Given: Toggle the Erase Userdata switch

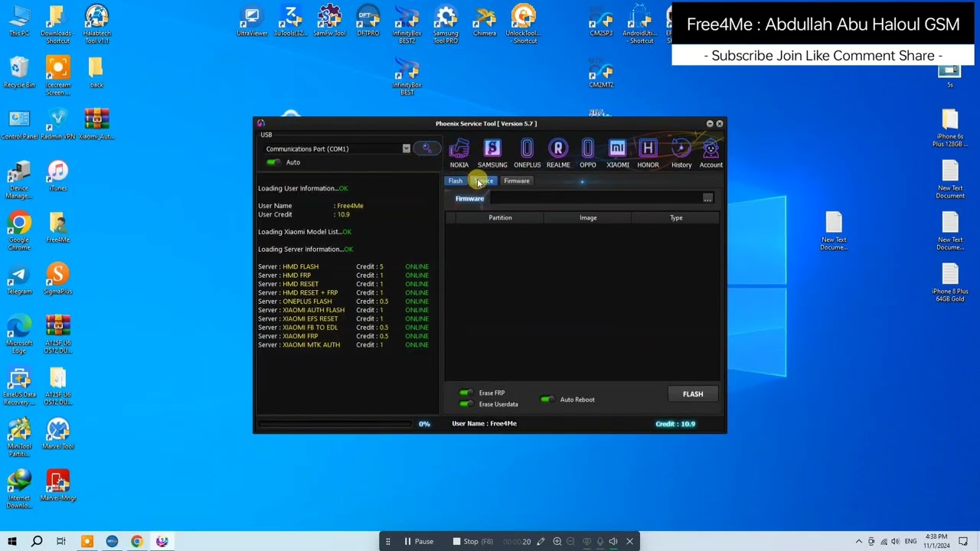Looking at the screenshot, I should click(465, 404).
